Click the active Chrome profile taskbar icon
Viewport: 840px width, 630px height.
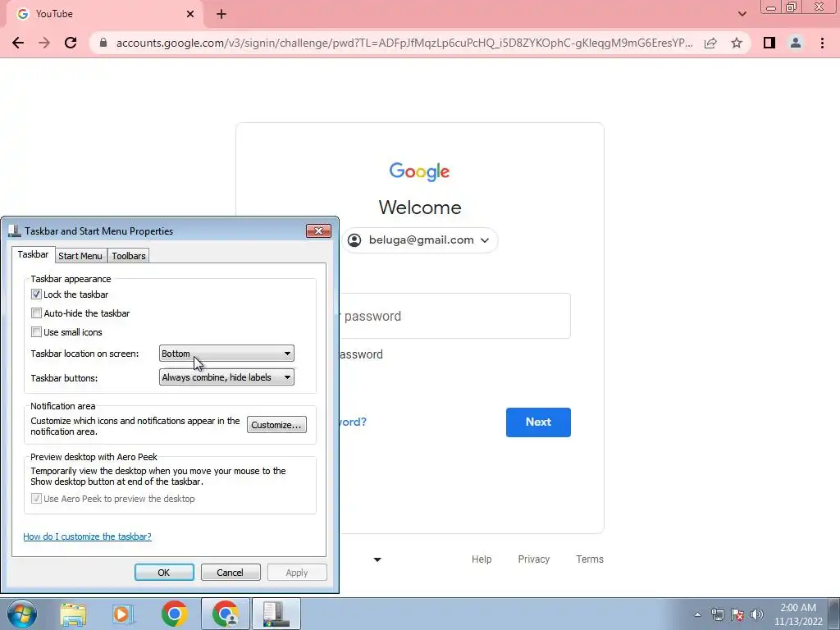coord(225,614)
